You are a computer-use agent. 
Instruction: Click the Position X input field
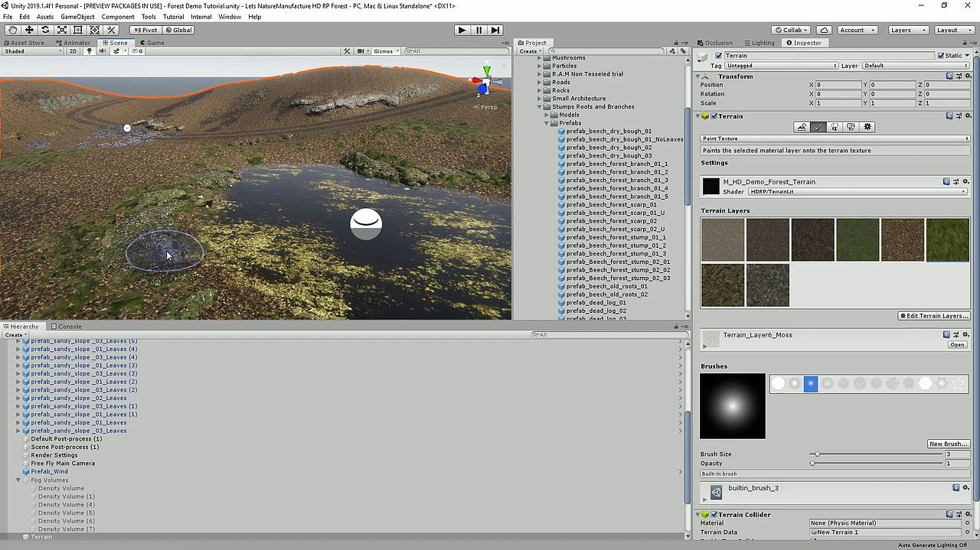838,85
